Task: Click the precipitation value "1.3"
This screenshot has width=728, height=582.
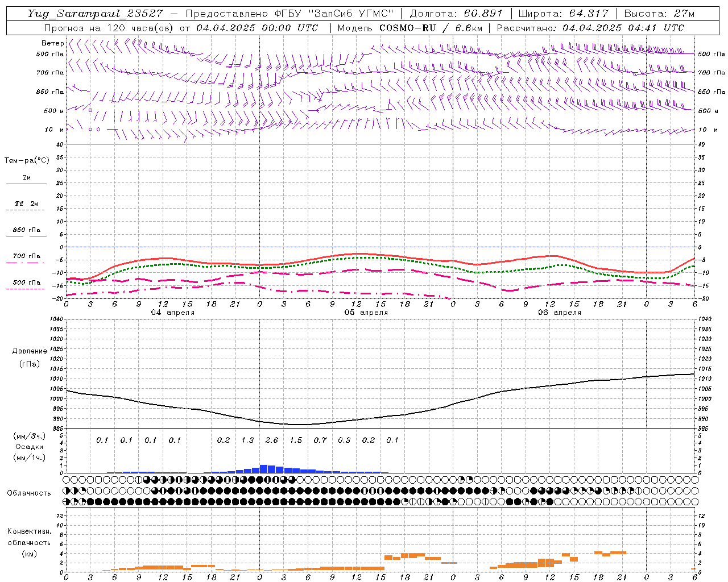Action: [247, 440]
